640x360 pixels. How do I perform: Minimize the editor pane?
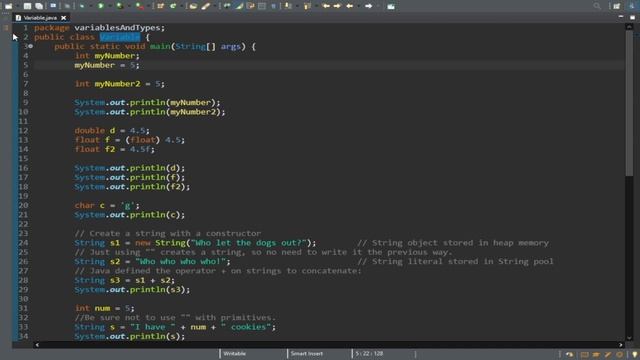point(621,17)
